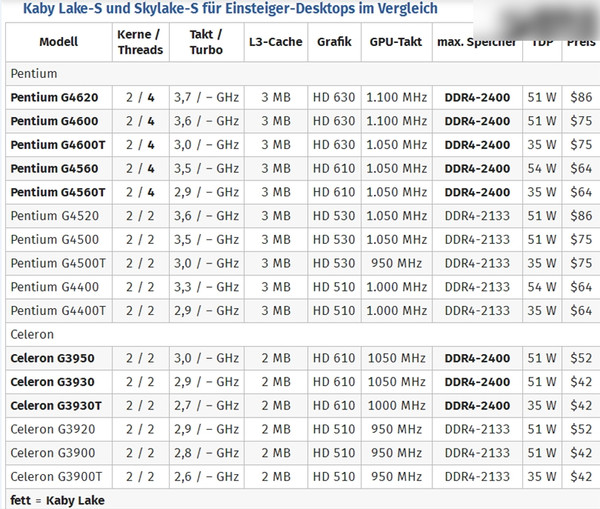Click the '2,7 / – GHz' clock cell
This screenshot has width=600, height=509.
coord(206,406)
